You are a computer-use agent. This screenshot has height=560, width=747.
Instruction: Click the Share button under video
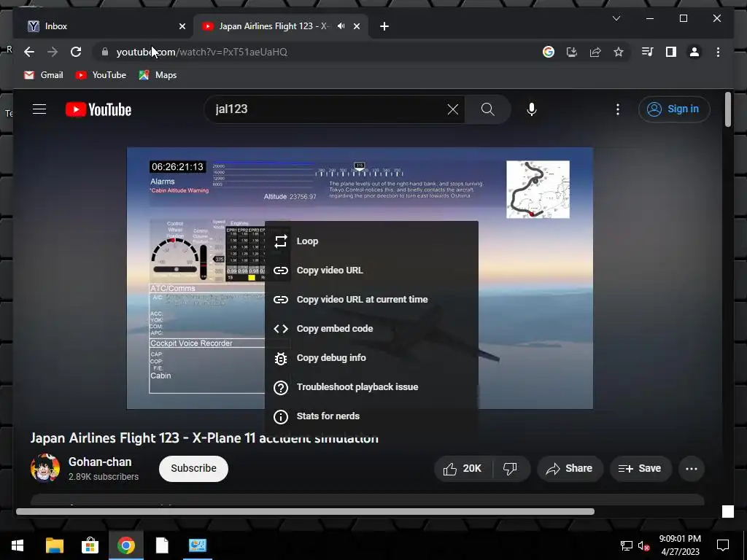click(570, 469)
